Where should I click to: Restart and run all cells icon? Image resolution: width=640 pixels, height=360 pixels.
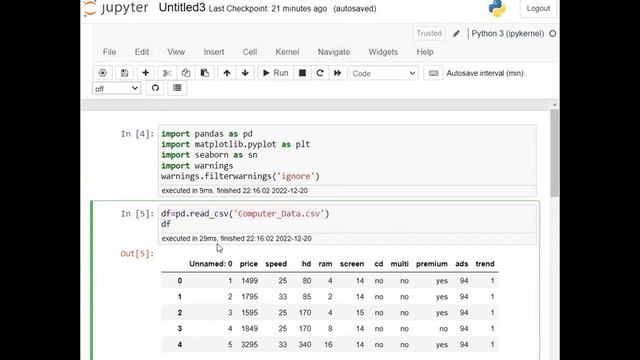(x=338, y=73)
